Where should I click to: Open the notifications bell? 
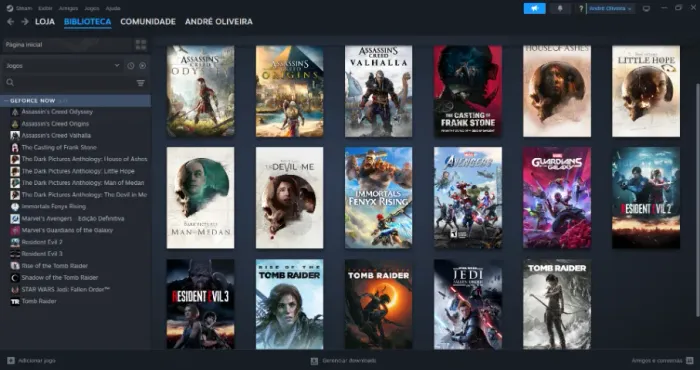pyautogui.click(x=560, y=8)
